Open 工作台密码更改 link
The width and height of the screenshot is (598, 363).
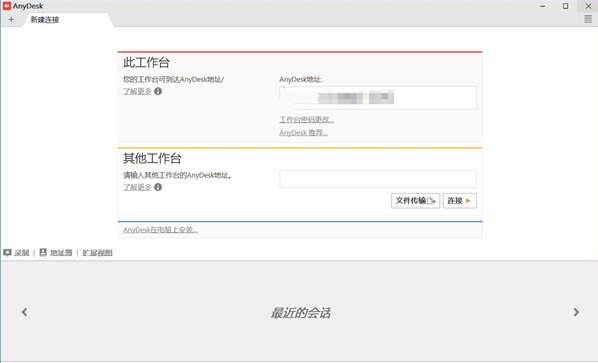click(307, 120)
